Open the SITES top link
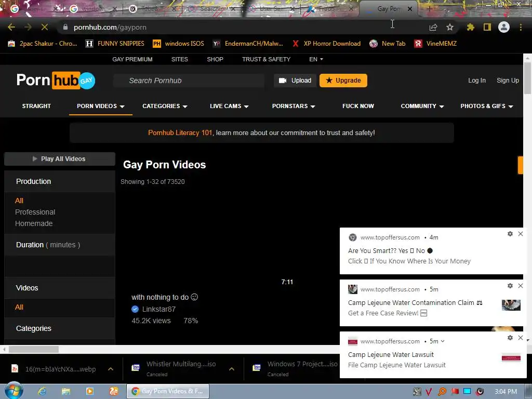 point(179,59)
